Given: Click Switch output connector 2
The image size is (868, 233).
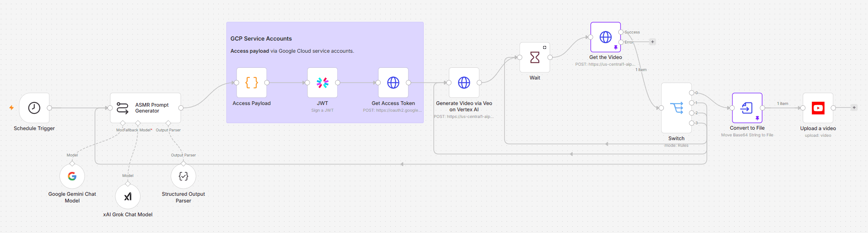Looking at the screenshot, I should pos(691,113).
